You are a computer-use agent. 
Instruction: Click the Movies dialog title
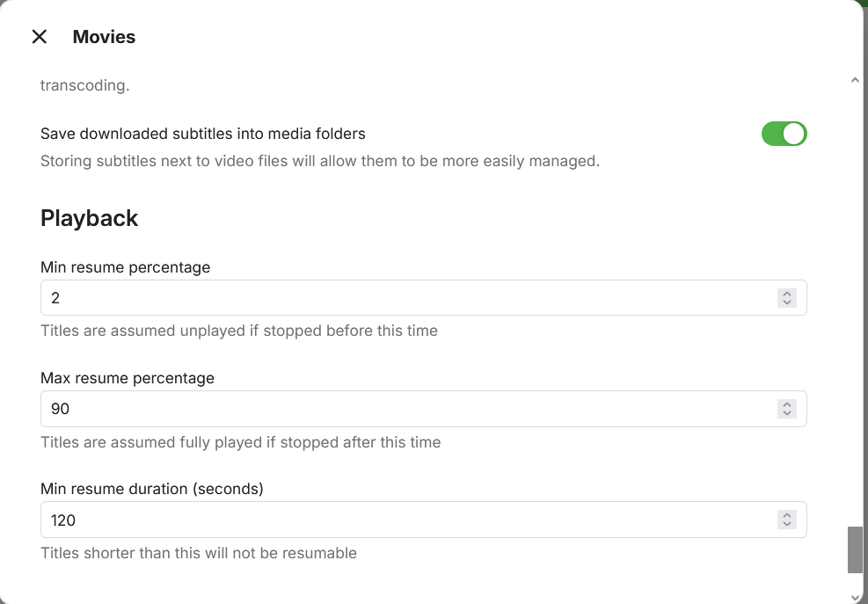point(104,37)
